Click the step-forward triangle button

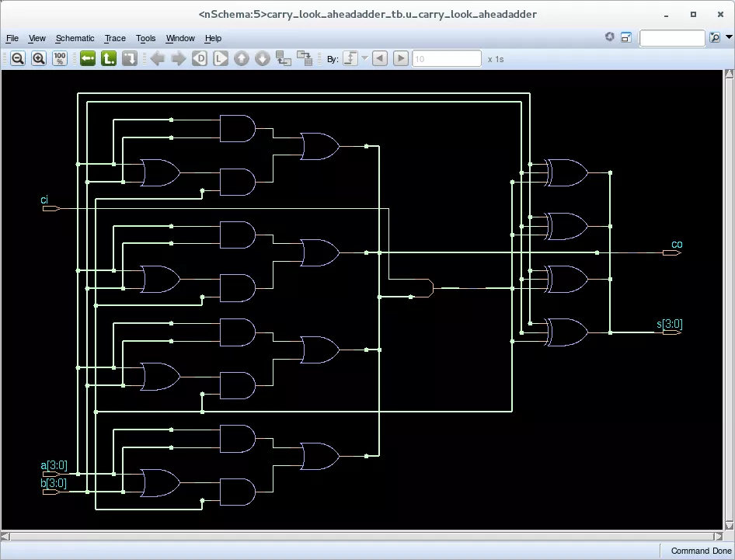[401, 58]
